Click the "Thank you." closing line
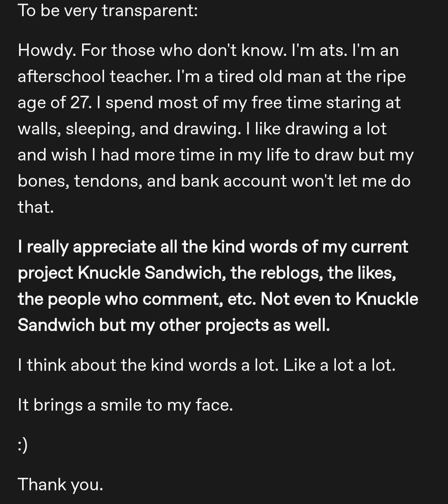This screenshot has width=448, height=504. pyautogui.click(x=60, y=485)
